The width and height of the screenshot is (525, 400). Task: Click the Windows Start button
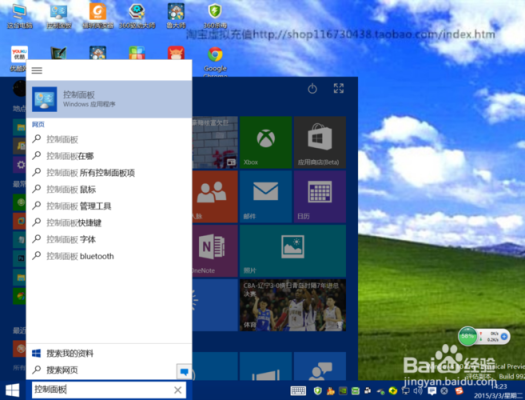pos(12,390)
